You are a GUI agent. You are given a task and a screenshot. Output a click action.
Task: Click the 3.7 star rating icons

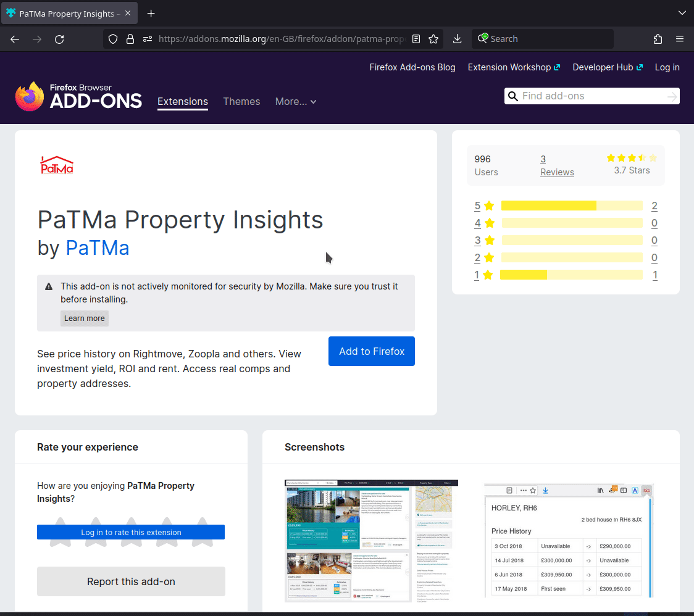632,158
